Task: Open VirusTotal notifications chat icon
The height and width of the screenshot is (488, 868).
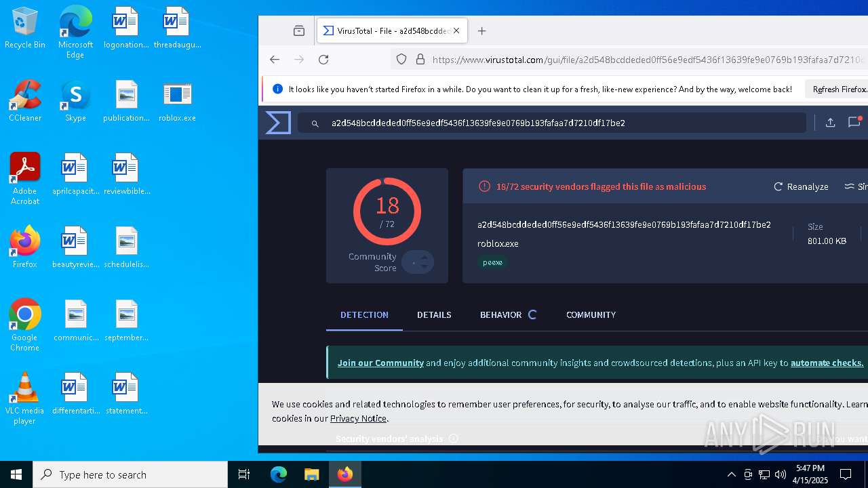Action: coord(854,122)
